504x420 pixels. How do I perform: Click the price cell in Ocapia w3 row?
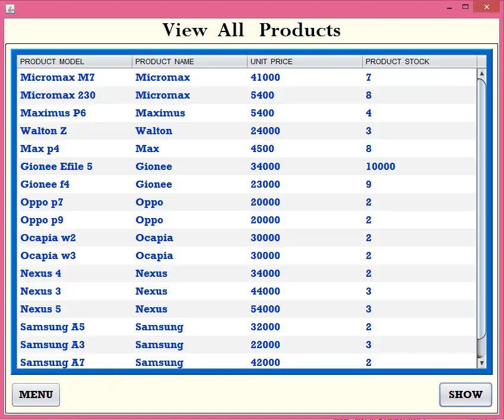point(305,255)
